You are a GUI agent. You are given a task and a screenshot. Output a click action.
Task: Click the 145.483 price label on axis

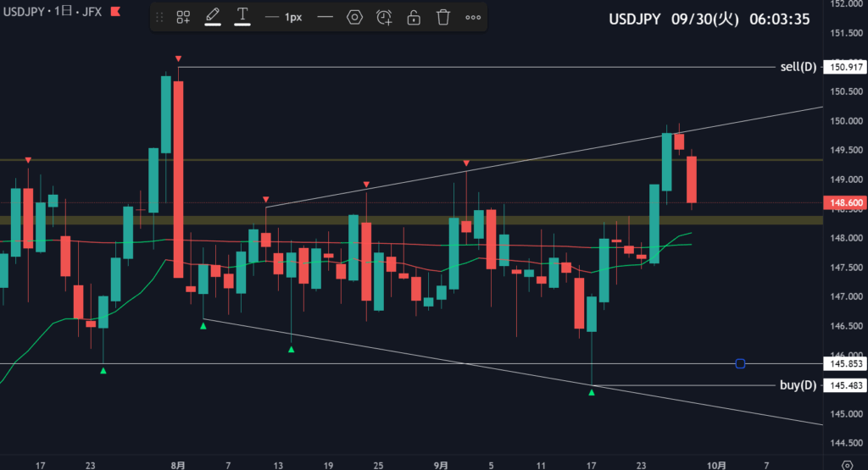(844, 385)
